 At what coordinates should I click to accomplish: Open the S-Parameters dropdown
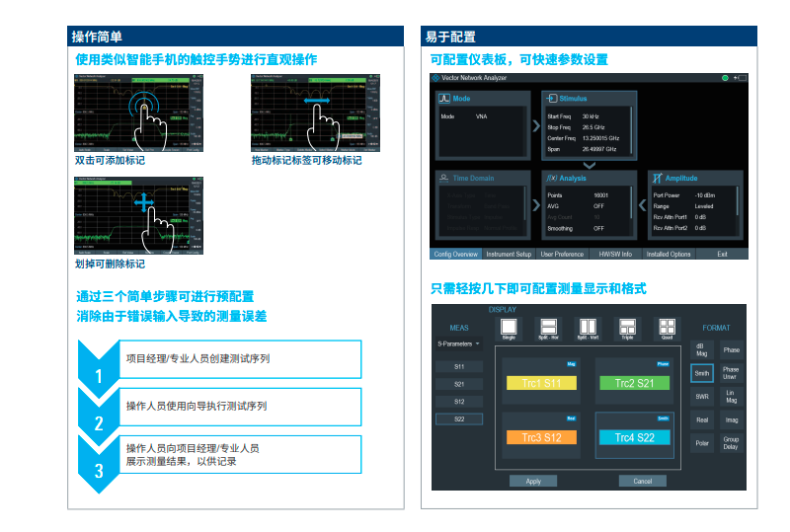pos(459,344)
